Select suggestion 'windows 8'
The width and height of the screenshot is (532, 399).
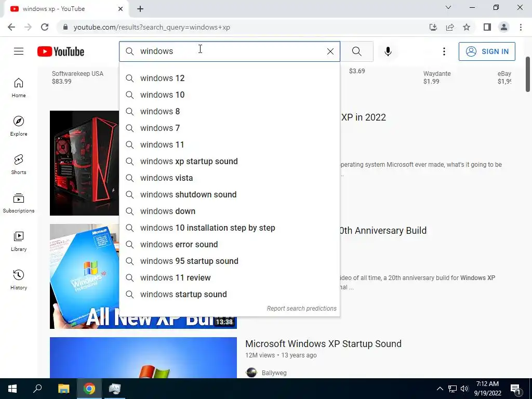click(x=230, y=111)
